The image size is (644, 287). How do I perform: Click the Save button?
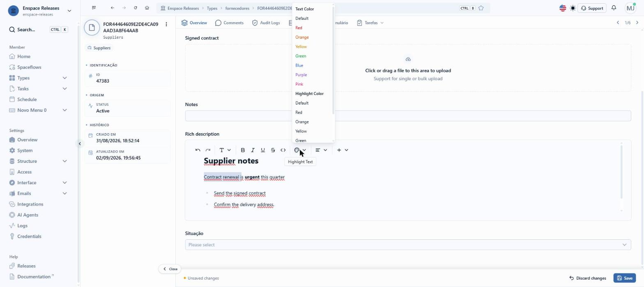pyautogui.click(x=624, y=278)
